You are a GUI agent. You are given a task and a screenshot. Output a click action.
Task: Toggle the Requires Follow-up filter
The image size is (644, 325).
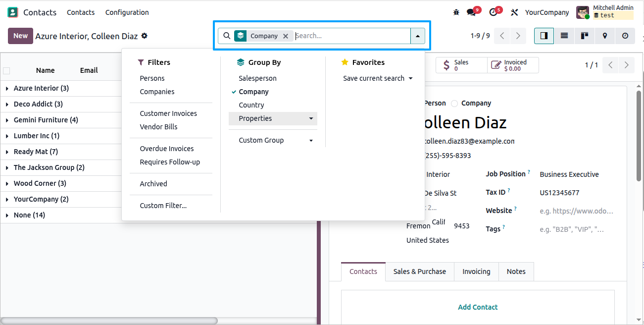(171, 162)
